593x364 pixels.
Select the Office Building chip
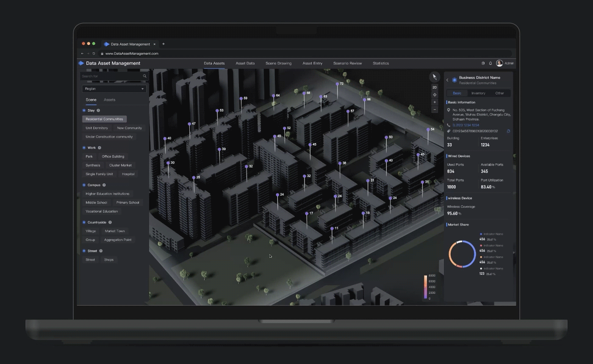click(x=113, y=157)
